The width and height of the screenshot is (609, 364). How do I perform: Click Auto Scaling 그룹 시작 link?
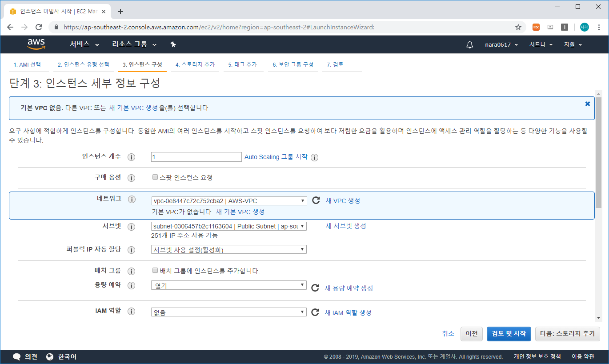[x=276, y=157]
